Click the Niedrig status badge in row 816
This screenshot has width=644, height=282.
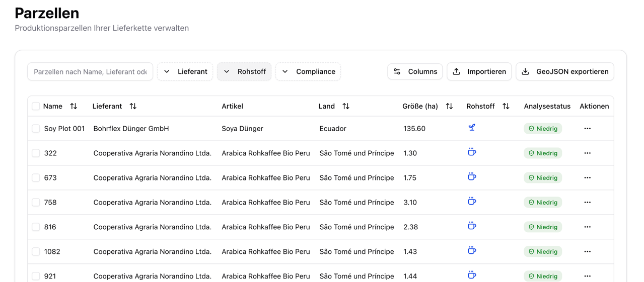coord(543,227)
